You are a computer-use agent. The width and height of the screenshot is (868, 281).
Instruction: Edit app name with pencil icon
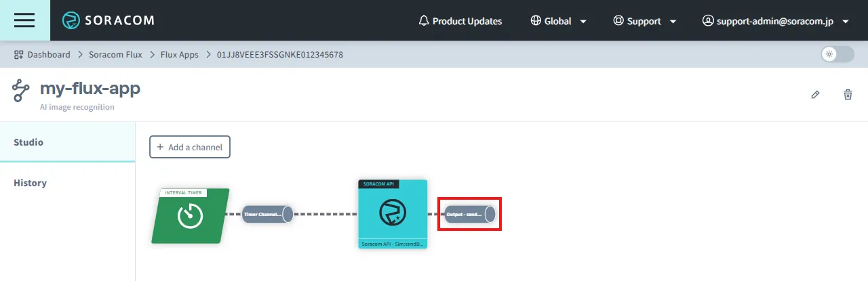pyautogui.click(x=815, y=95)
